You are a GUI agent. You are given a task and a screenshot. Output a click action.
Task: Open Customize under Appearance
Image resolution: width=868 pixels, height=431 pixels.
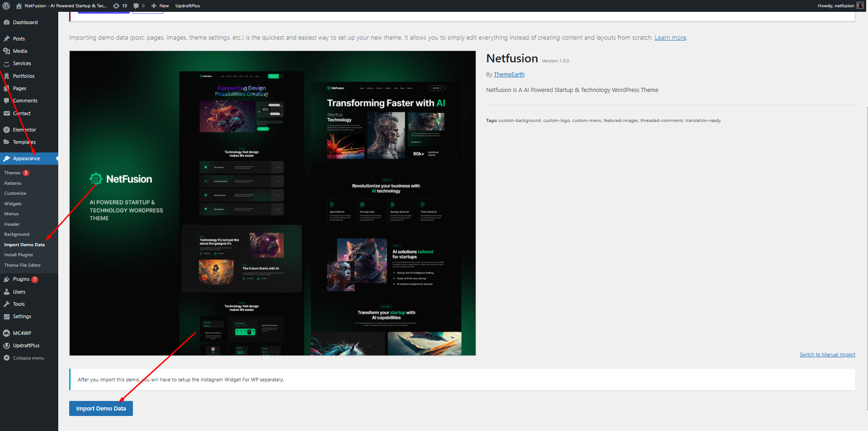tap(15, 193)
